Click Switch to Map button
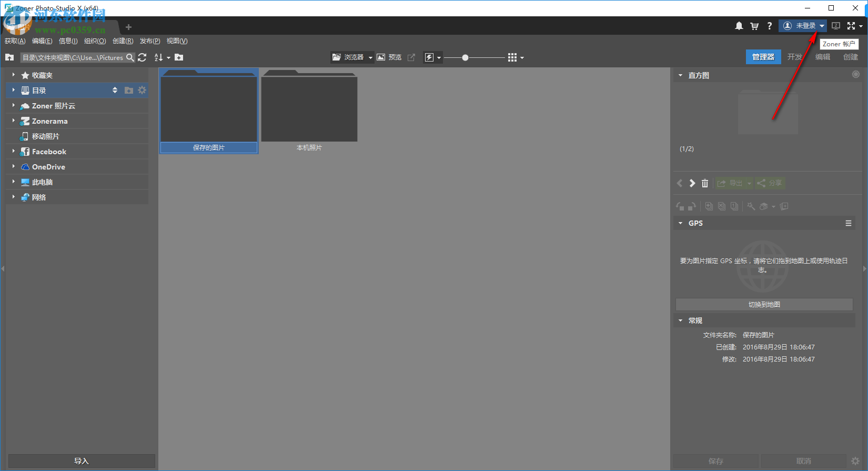This screenshot has width=868, height=471. 764,305
